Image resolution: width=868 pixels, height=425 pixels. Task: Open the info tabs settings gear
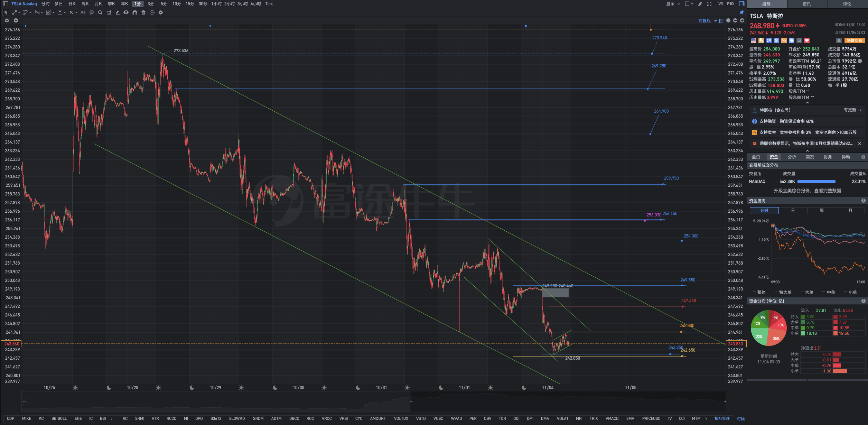863,157
